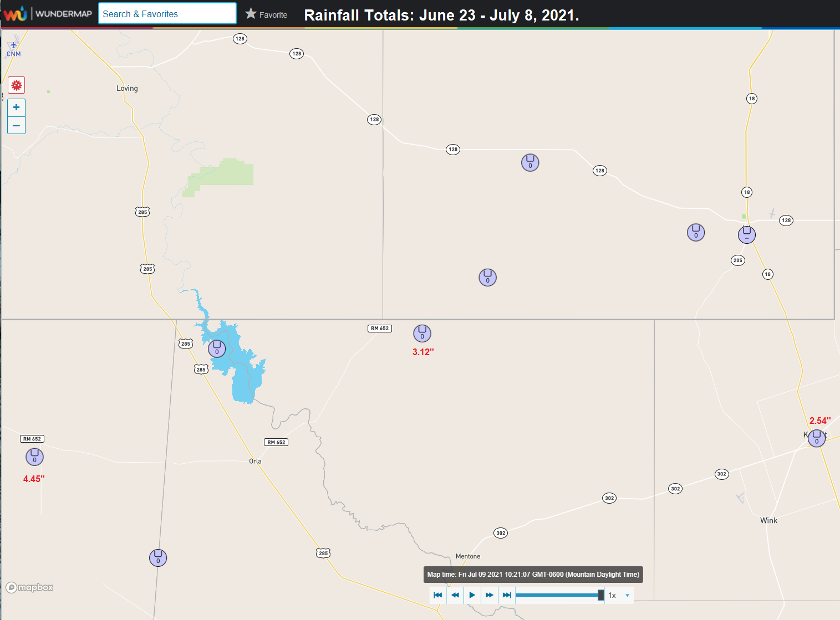Click the timeline position slider handle

click(600, 595)
